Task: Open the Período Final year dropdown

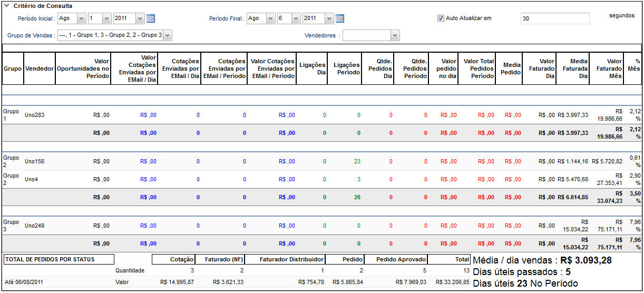Action: coord(318,18)
